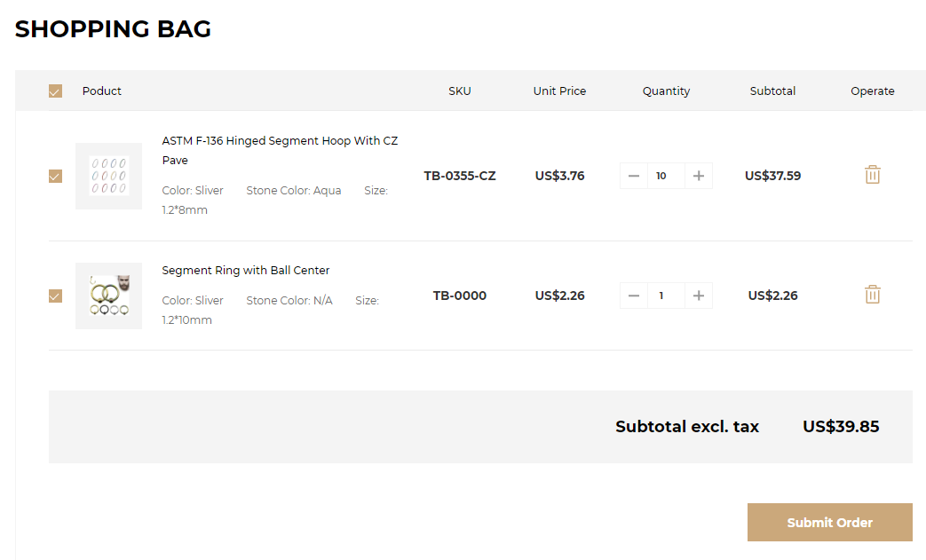Decrease quantity of the Hinged Segment Hoop
Image resolution: width=926 pixels, height=560 pixels.
[x=633, y=176]
